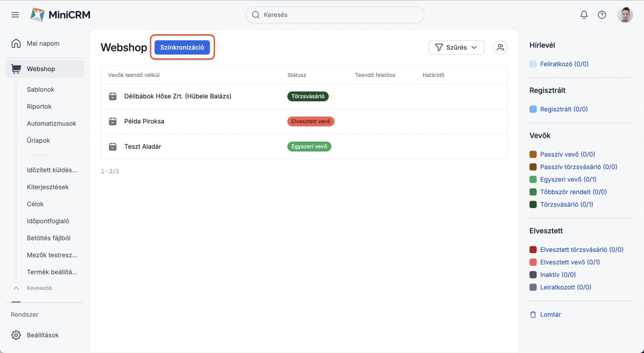Filter by Törzsvásárló (0/1) link

[x=567, y=204]
